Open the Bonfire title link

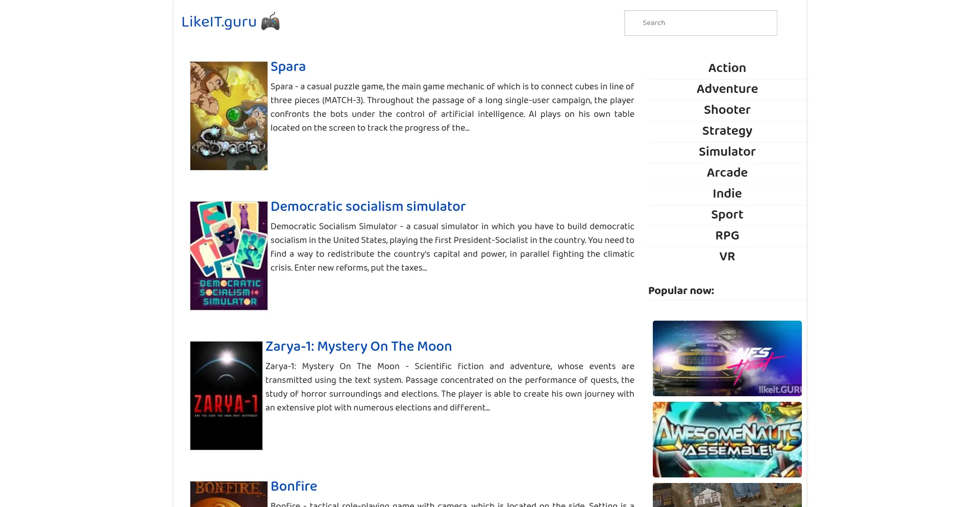[294, 487]
